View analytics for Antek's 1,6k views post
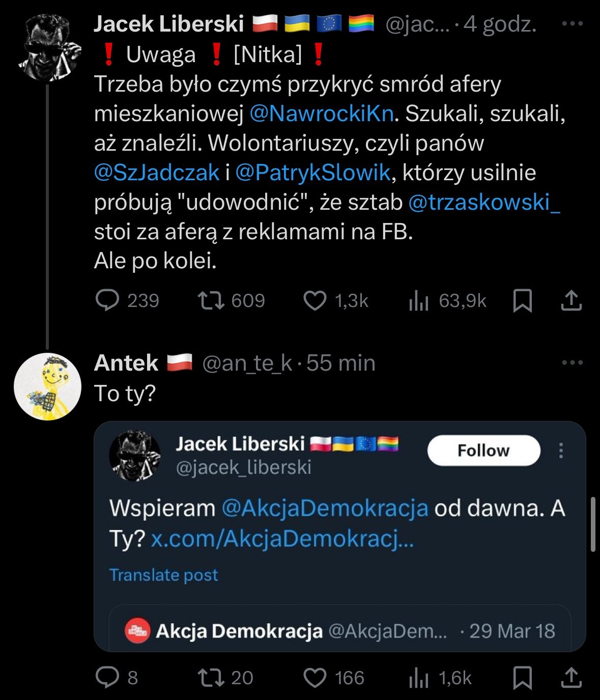The height and width of the screenshot is (700, 600). pos(418,678)
